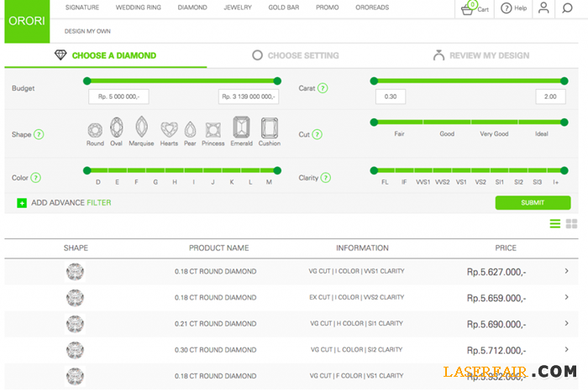Select the Emerald shape icon
The width and height of the screenshot is (588, 391).
(241, 128)
